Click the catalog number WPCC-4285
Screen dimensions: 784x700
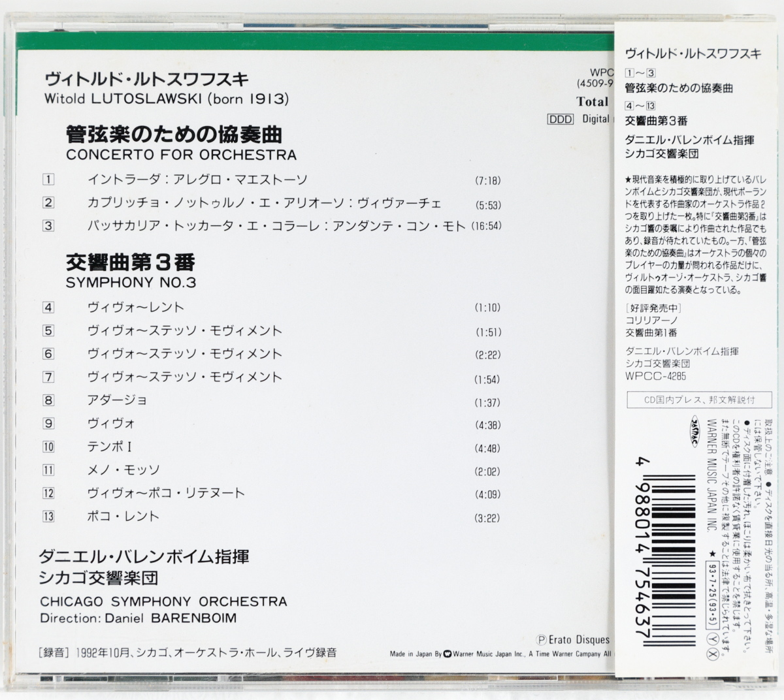(x=655, y=376)
